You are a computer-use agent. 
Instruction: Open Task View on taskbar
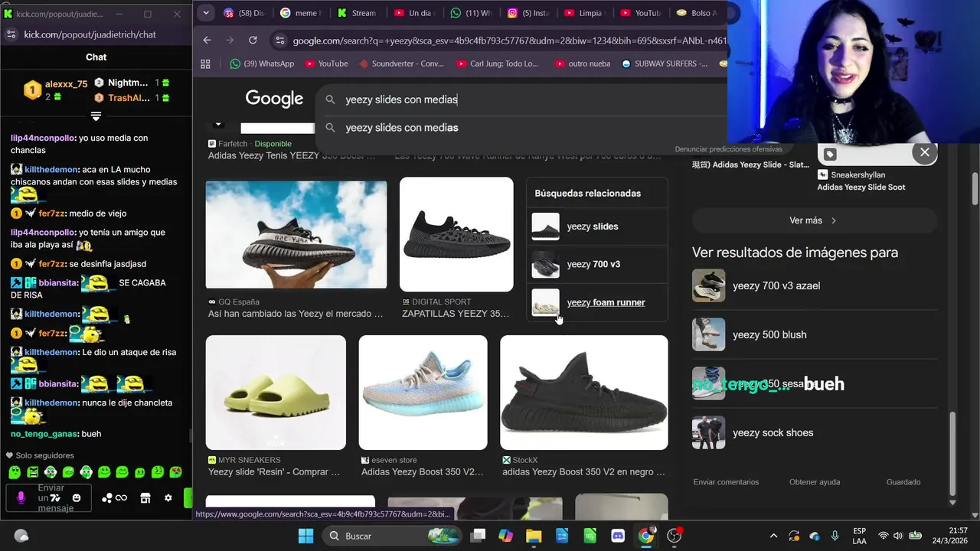pyautogui.click(x=478, y=536)
